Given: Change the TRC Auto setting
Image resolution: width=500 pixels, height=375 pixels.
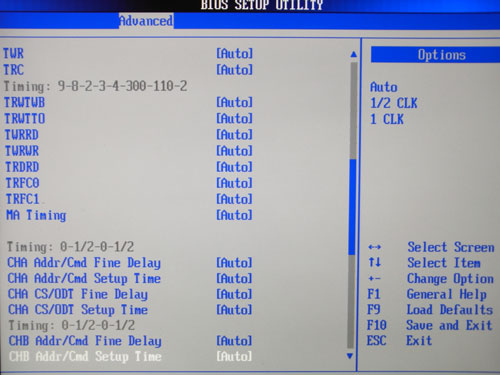Looking at the screenshot, I should pyautogui.click(x=235, y=70).
